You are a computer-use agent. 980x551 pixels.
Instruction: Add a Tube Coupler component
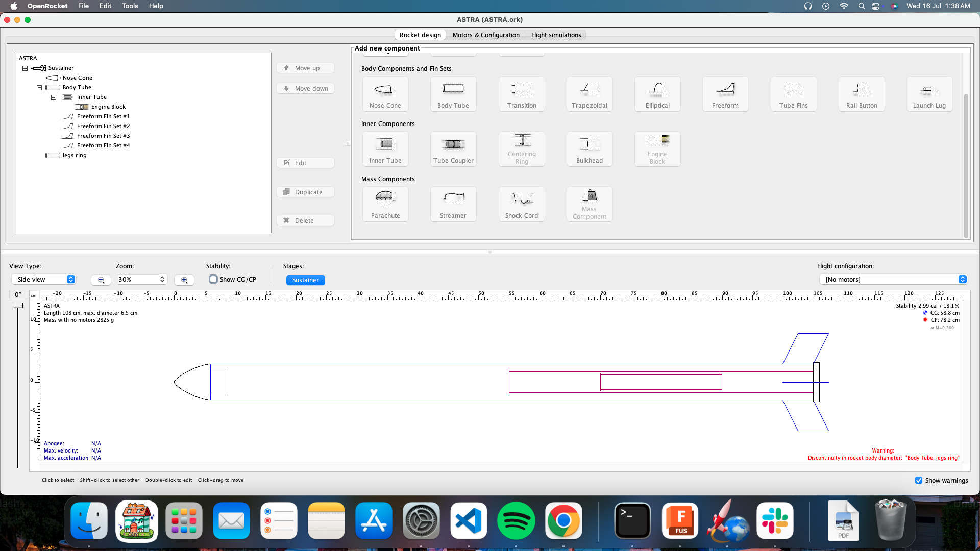(453, 149)
